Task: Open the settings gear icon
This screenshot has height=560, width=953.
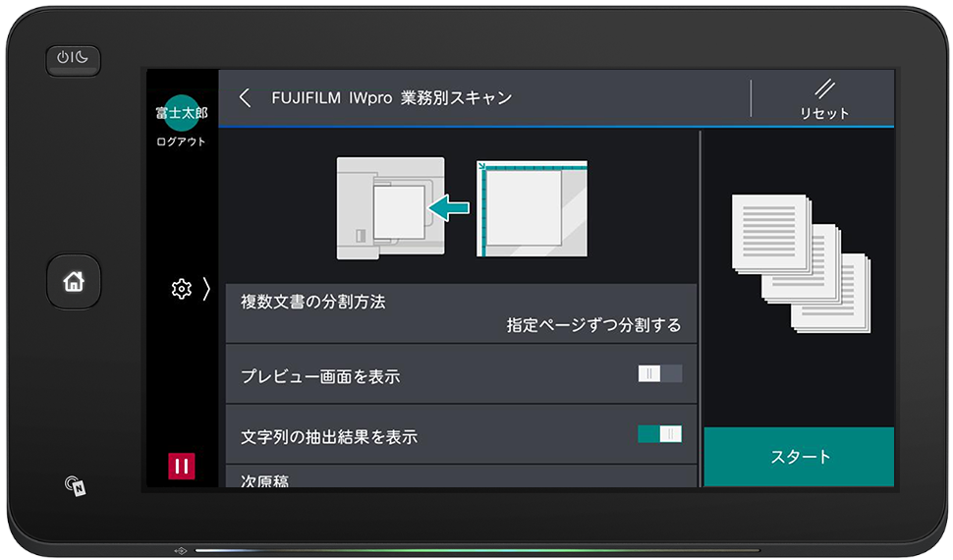Action: tap(181, 289)
